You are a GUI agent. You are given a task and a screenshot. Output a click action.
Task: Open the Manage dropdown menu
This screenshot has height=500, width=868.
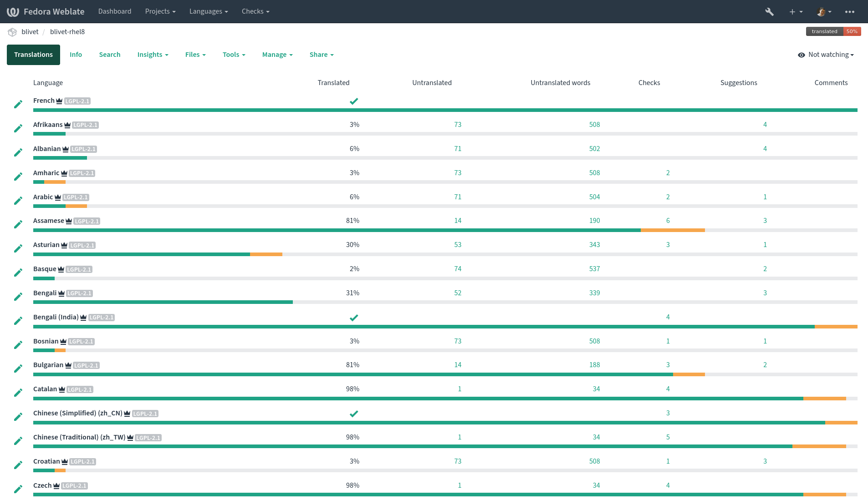[x=277, y=55]
